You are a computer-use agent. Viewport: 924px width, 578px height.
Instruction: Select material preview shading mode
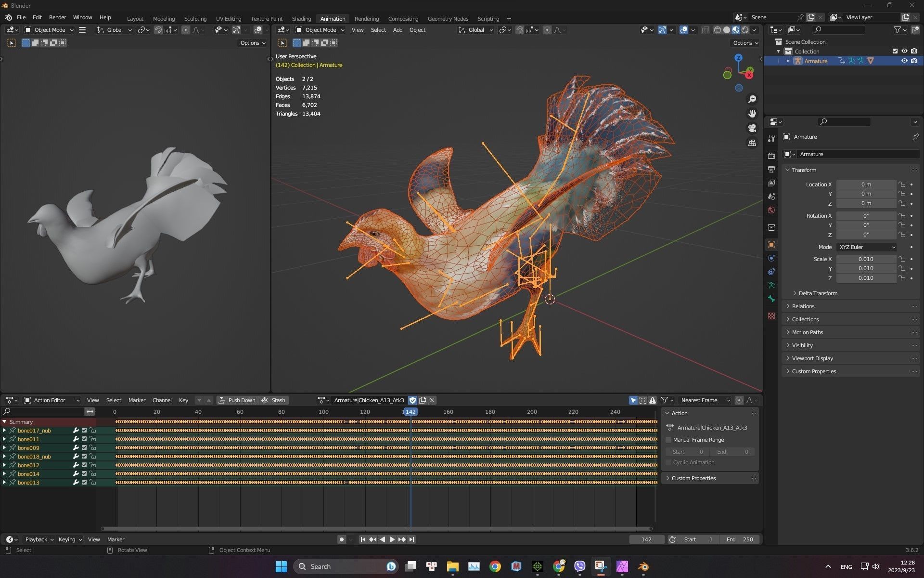pos(735,30)
